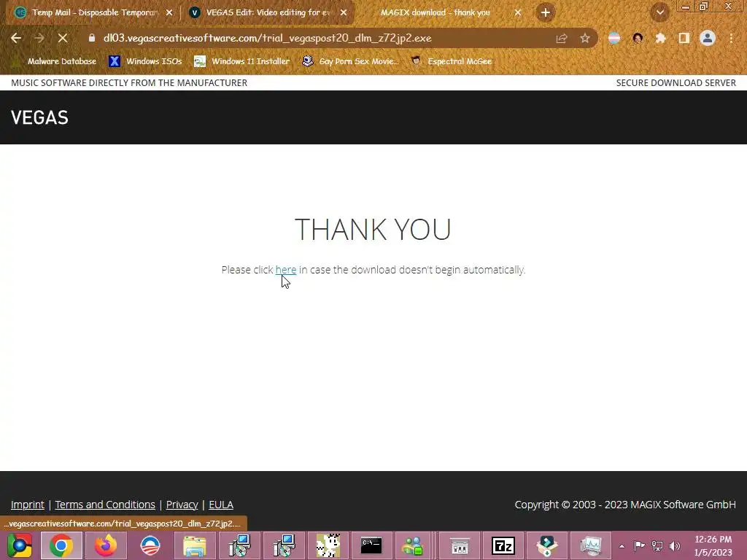Screen dimensions: 747x560
Task: Open a new tab with the plus button
Action: [x=546, y=12]
